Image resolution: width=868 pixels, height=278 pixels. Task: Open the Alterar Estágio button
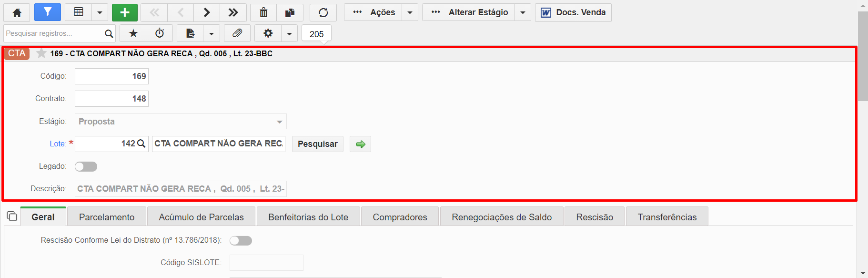pos(469,12)
